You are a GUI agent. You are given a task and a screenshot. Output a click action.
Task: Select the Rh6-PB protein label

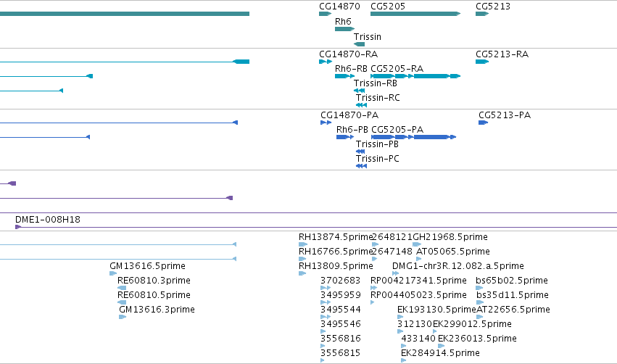click(x=352, y=130)
